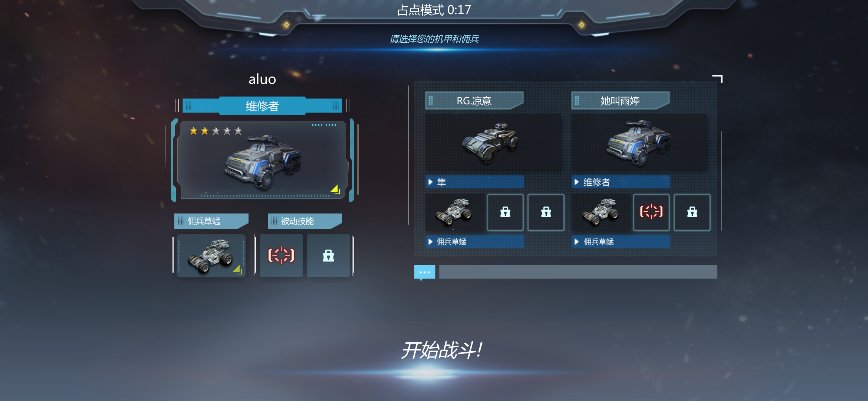Viewport: 868px width, 401px height.
Task: Select the 被动技能 section tab
Action: pyautogui.click(x=305, y=221)
